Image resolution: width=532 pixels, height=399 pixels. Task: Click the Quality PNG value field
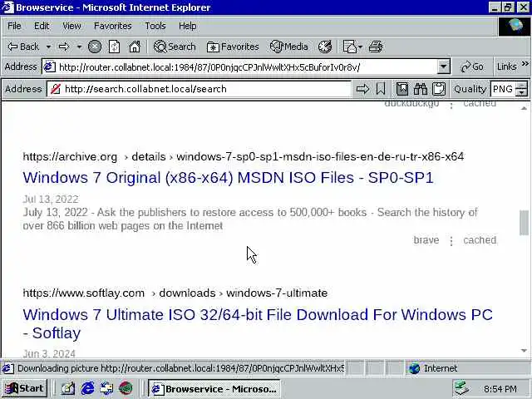pos(503,89)
